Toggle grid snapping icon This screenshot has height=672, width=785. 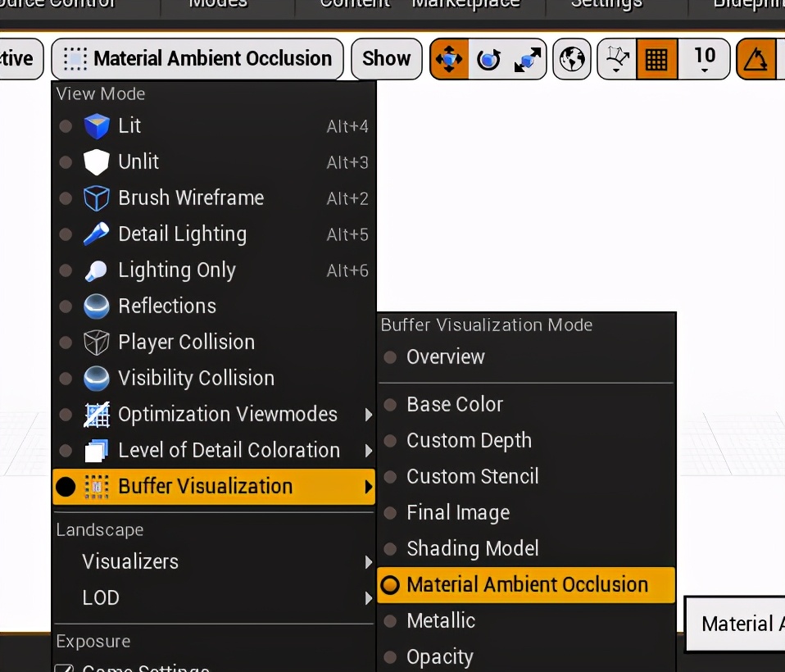tap(656, 59)
